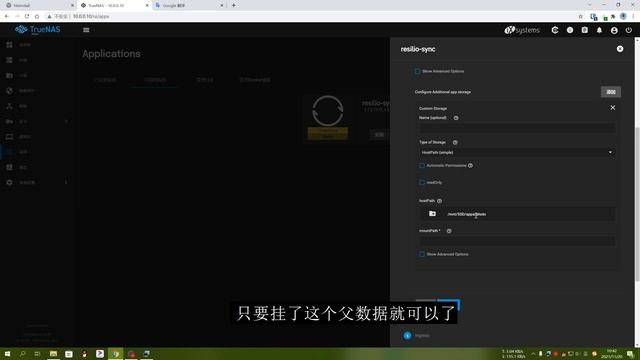This screenshot has height=360, width=640.
Task: Open the Credentials key sidebar icon
Action: (9, 121)
